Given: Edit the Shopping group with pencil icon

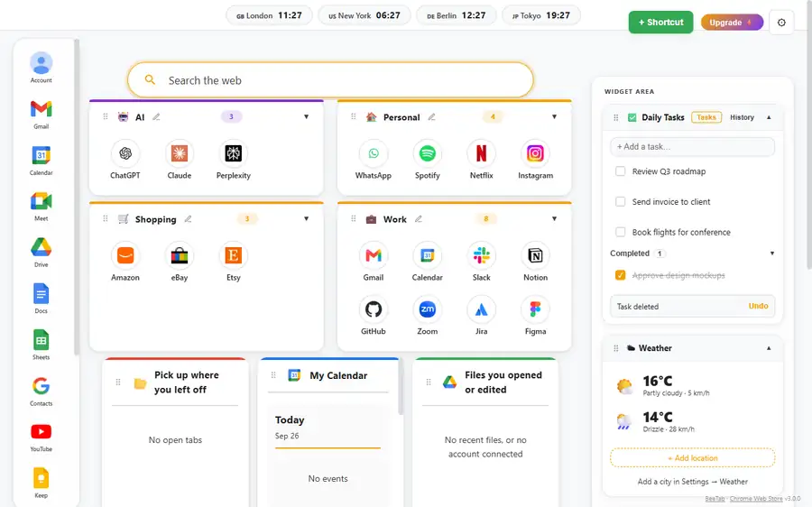Looking at the screenshot, I should click(188, 219).
